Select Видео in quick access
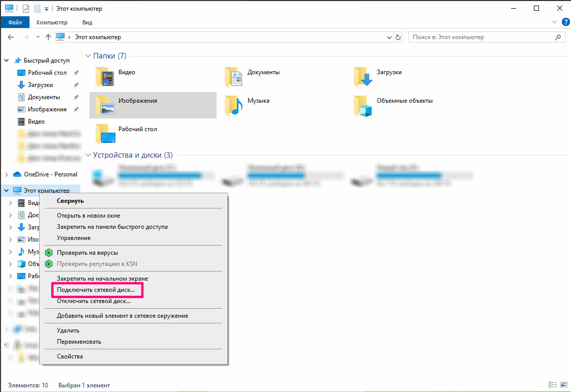The height and width of the screenshot is (392, 571). point(36,122)
